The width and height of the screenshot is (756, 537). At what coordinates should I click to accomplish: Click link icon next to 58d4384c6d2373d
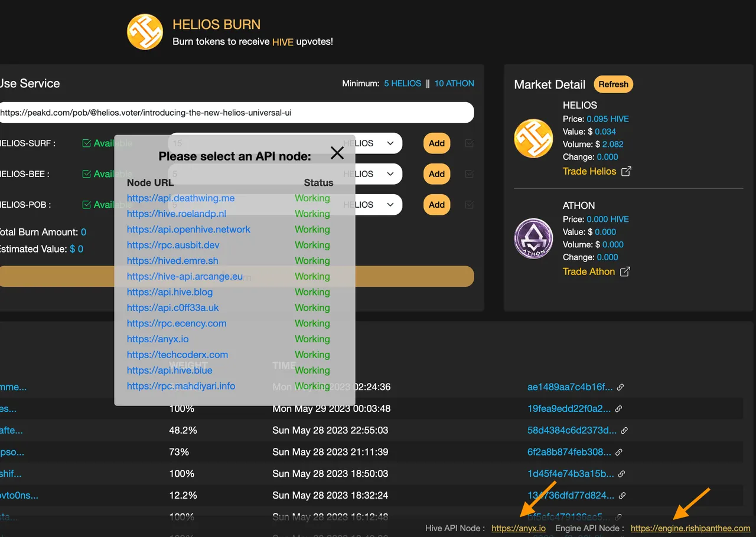pyautogui.click(x=624, y=430)
